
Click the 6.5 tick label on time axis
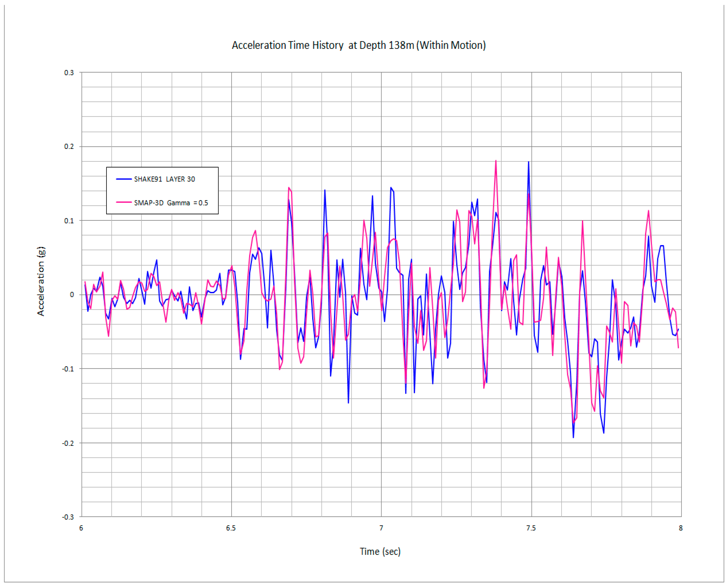click(231, 528)
